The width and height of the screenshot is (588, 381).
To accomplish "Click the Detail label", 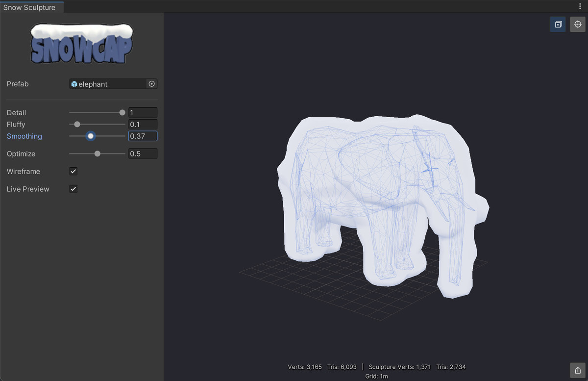I will point(16,112).
